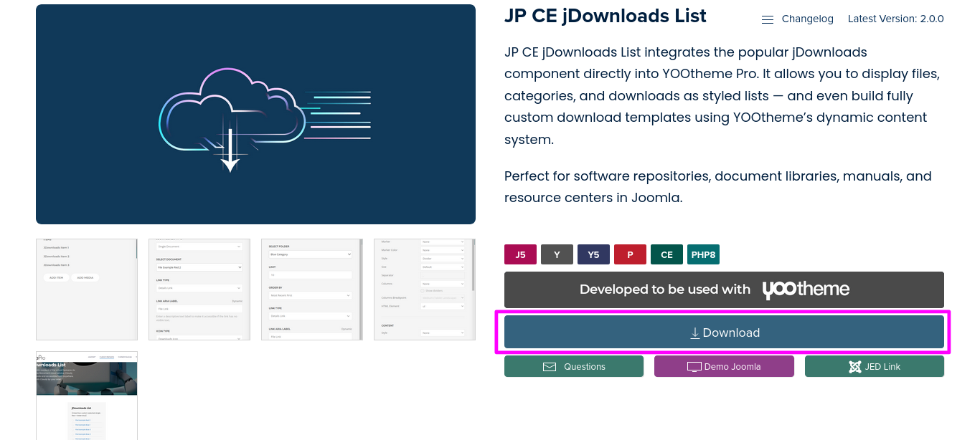Open the Select Folder settings thumbnail
Screen dimensions: 980x440
[x=312, y=290]
